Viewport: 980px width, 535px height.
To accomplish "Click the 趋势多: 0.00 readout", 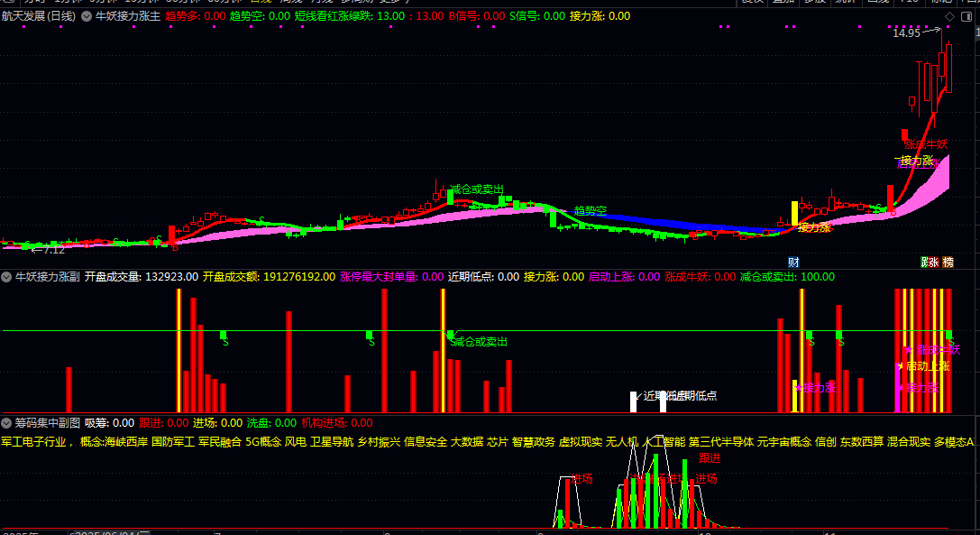I will (195, 16).
